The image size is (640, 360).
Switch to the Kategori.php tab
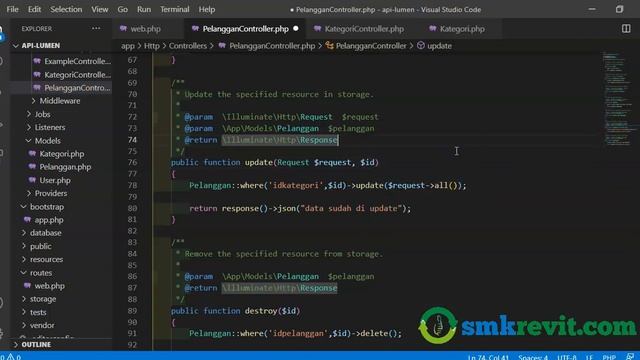[x=462, y=29]
